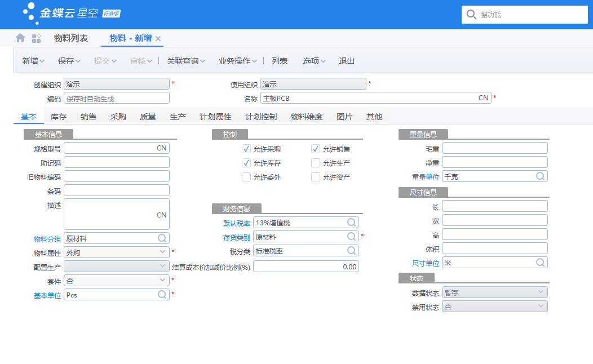Click into the 长 input field
The image size is (593, 364).
[x=495, y=206]
